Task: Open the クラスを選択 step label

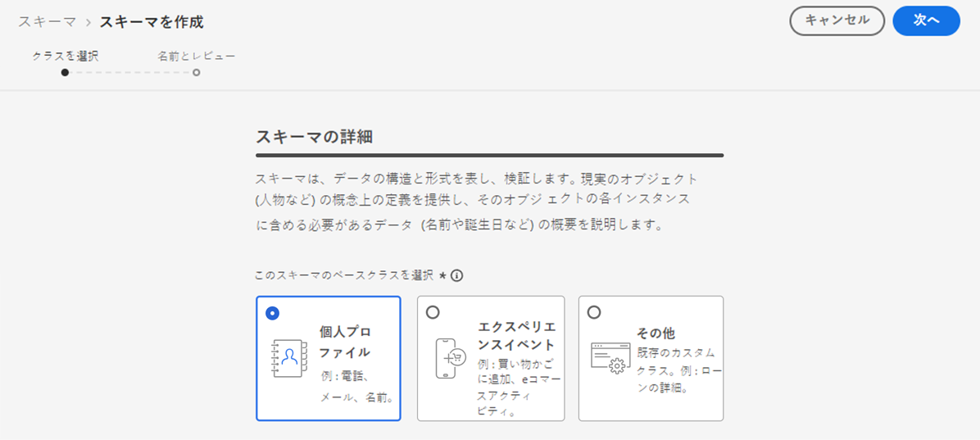Action: [65, 56]
